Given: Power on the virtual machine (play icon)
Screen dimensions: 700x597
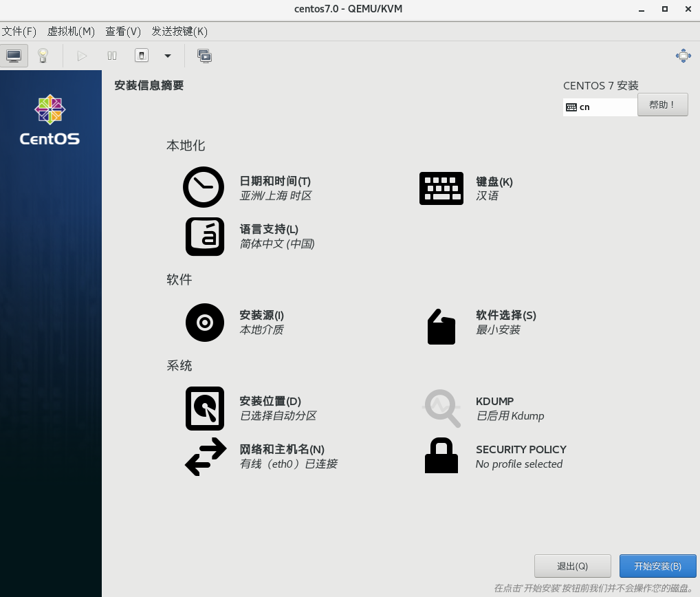Looking at the screenshot, I should [x=82, y=56].
